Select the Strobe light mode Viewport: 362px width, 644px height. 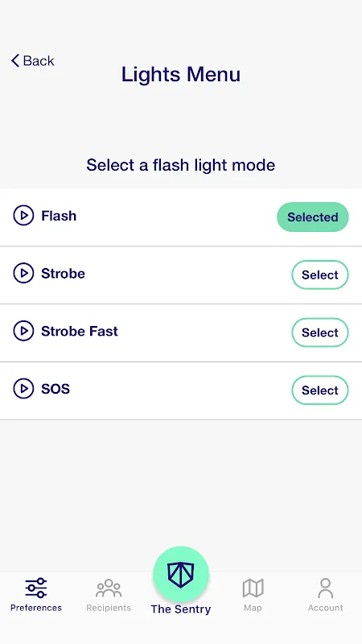click(x=320, y=275)
